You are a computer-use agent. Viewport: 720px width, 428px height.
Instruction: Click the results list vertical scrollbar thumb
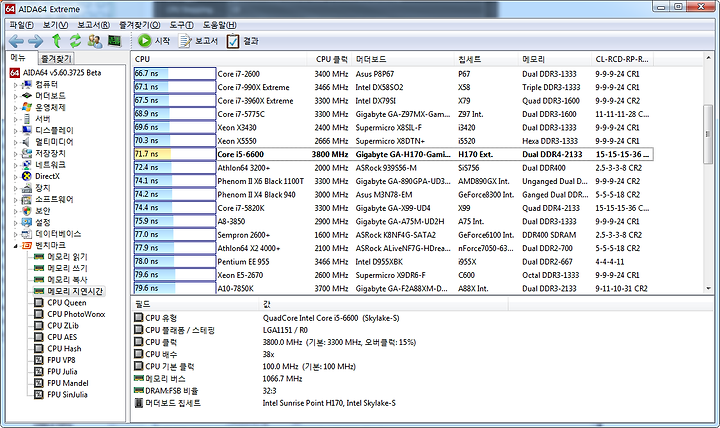point(708,134)
